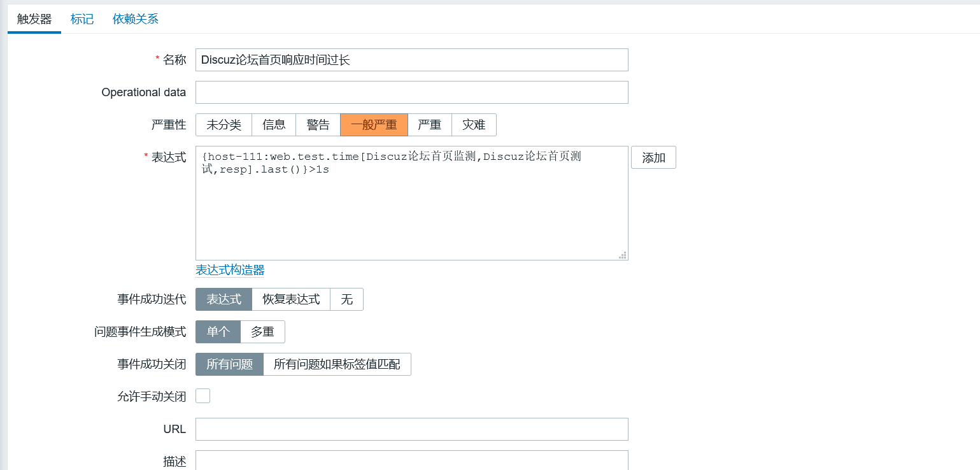
Task: Enable 允许手动关闭 checkbox
Action: point(202,396)
